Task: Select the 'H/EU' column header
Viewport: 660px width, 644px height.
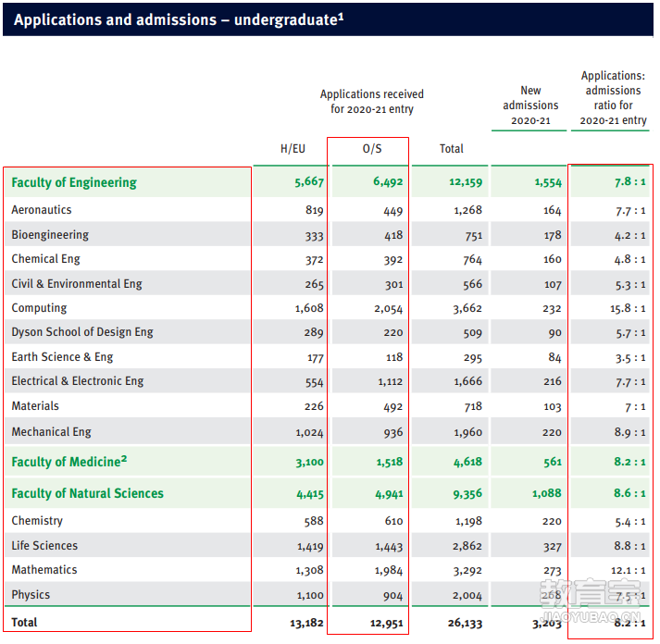Action: 293,149
